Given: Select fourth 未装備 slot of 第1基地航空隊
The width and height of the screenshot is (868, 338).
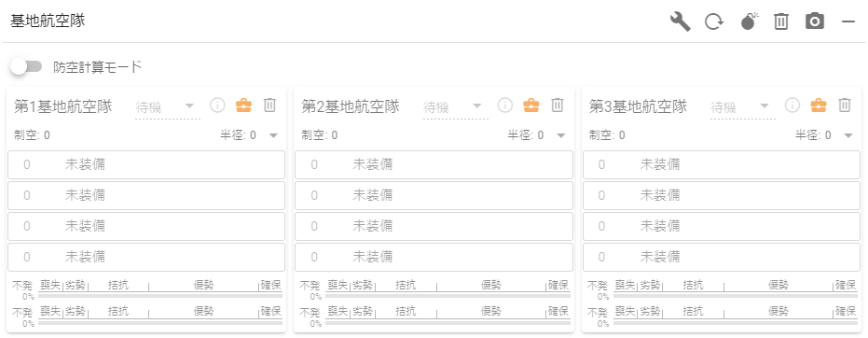Looking at the screenshot, I should click(146, 257).
